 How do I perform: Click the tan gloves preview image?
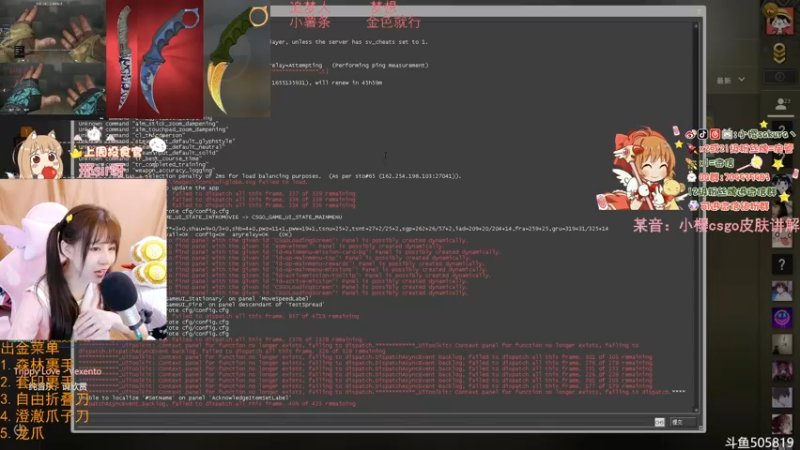(x=53, y=32)
